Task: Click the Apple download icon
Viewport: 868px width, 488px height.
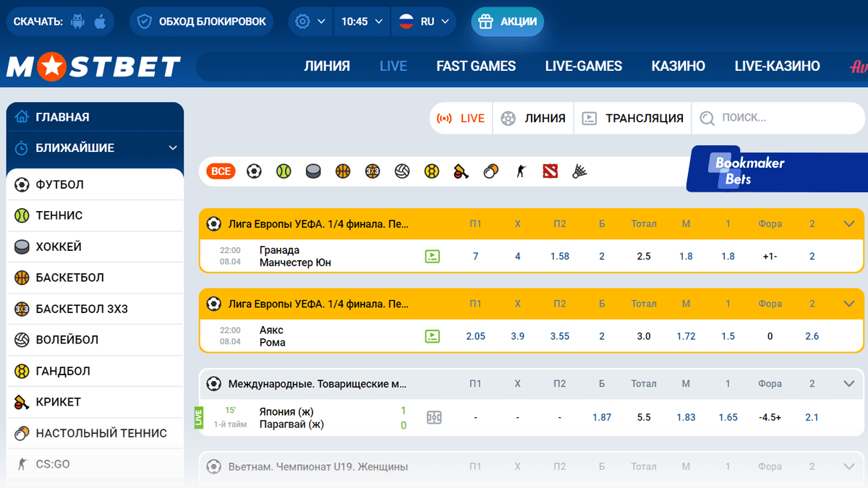Action: click(100, 22)
